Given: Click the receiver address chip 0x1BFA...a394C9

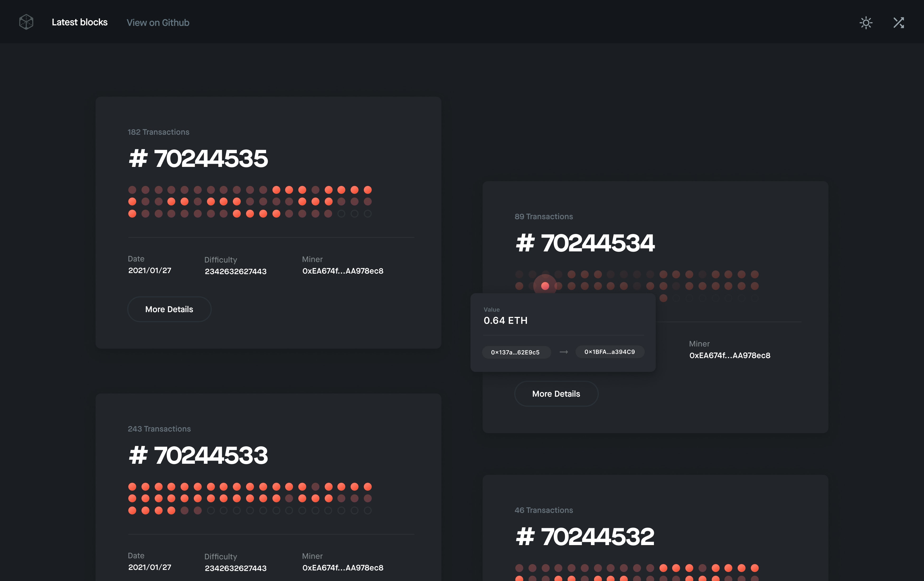Looking at the screenshot, I should (x=609, y=352).
